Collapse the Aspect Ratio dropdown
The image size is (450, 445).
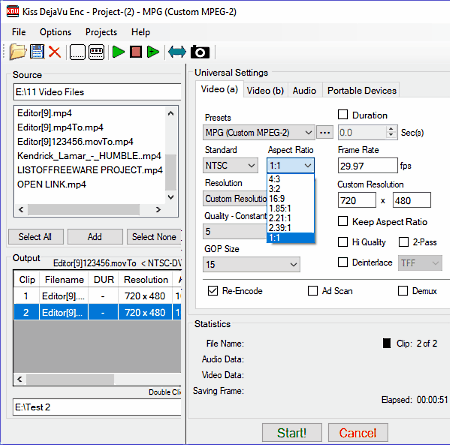(x=290, y=165)
